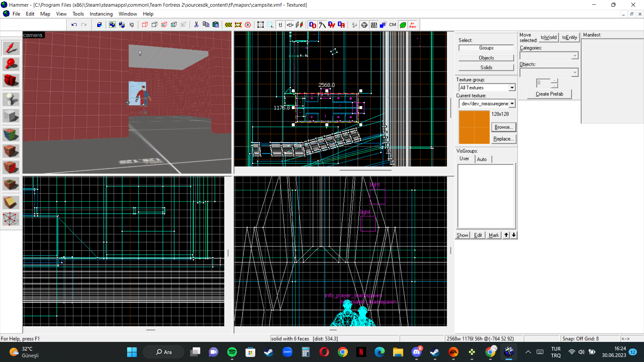Toggle auto-selection dashed box icon
This screenshot has height=362, width=644.
270,25
